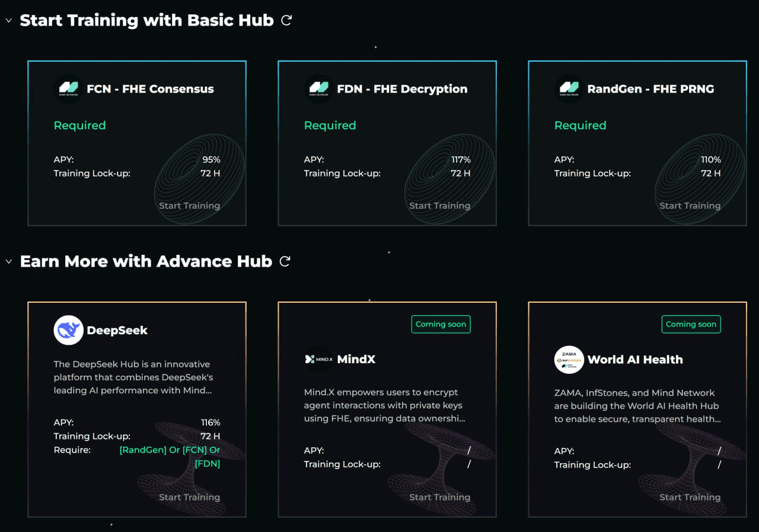
Task: Start Training on the FCN card
Action: tap(189, 206)
